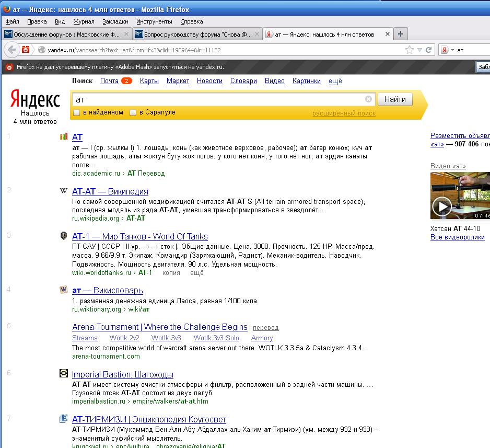
Task: Reload the page with the refresh icon
Action: 429,50
